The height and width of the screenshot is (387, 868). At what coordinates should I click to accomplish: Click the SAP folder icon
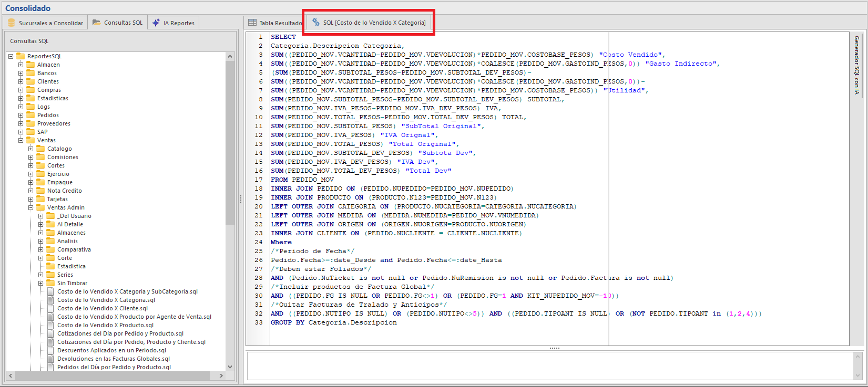(30, 132)
